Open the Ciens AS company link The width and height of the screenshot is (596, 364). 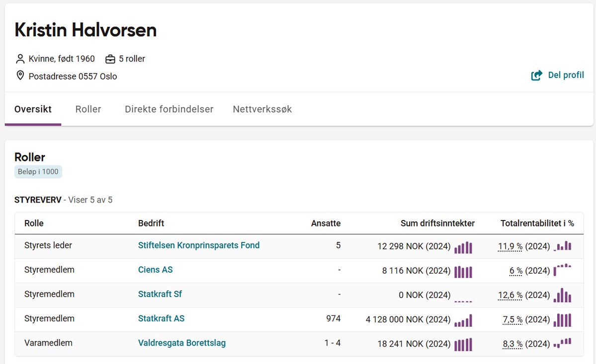coord(155,270)
